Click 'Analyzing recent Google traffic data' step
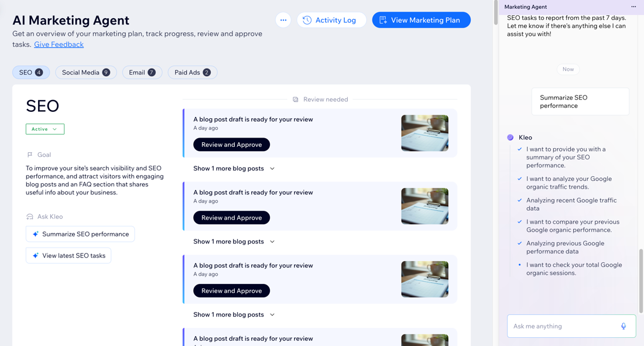 [571, 204]
